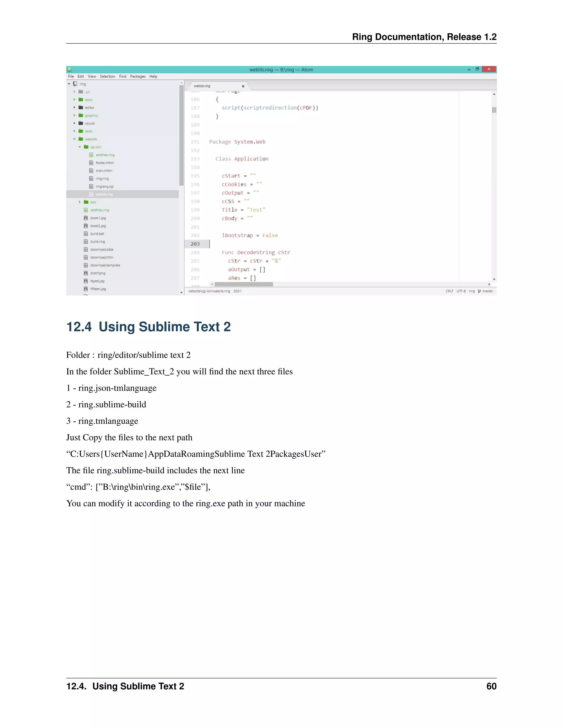Open the View menu in Atom
The image size is (563, 728).
click(92, 76)
